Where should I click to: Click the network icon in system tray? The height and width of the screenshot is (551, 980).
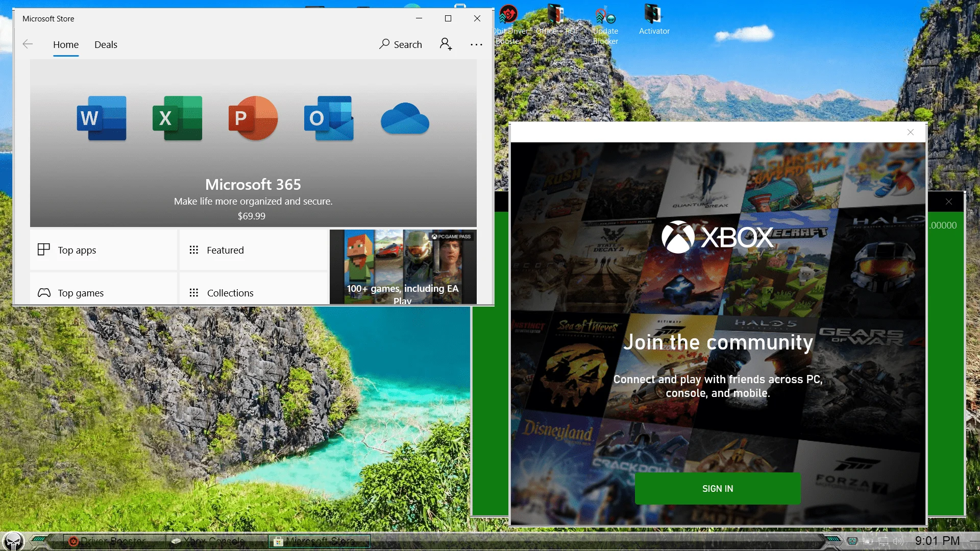point(883,541)
